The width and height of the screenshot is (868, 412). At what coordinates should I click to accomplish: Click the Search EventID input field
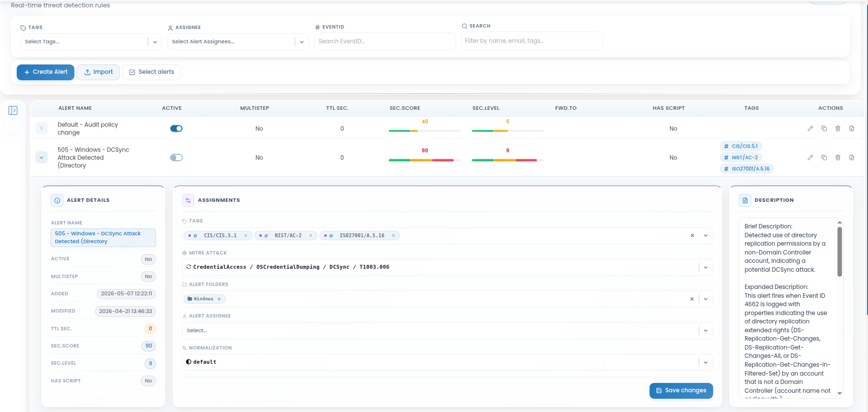click(385, 41)
